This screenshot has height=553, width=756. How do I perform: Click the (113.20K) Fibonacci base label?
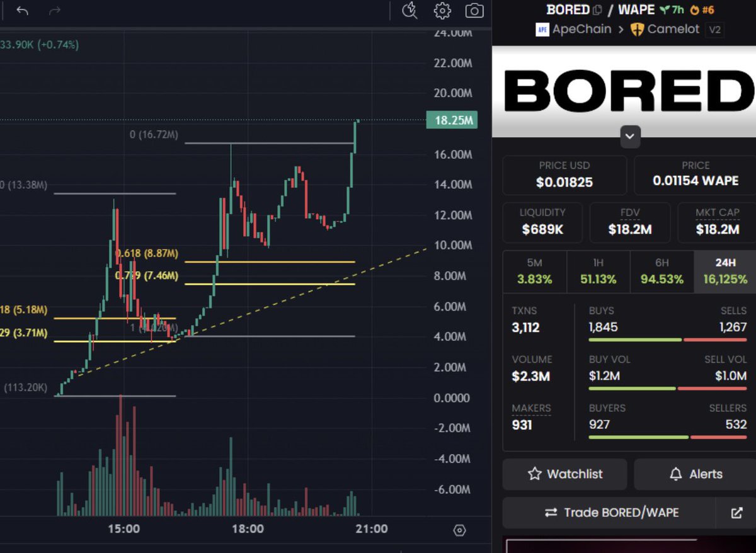[25, 388]
